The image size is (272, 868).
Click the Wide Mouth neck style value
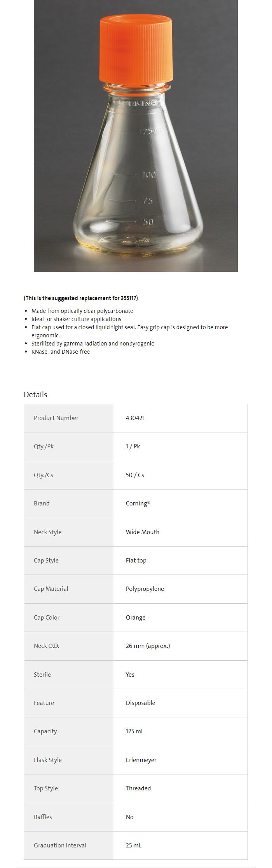click(143, 532)
